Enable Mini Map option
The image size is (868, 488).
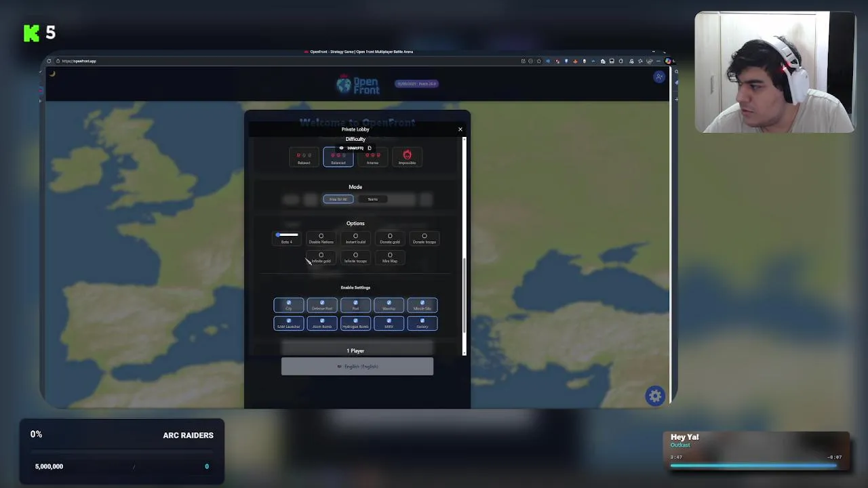[390, 258]
